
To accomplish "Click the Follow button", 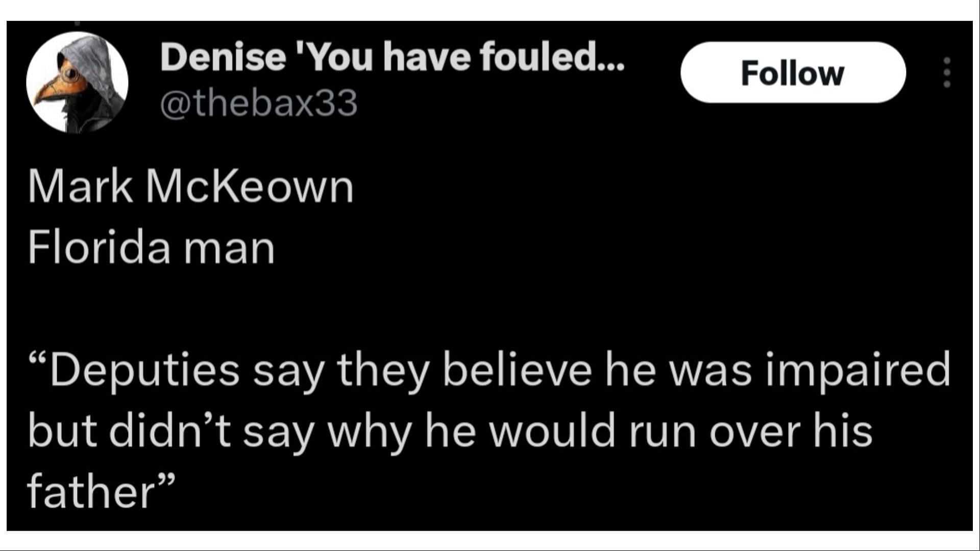I will click(x=793, y=73).
